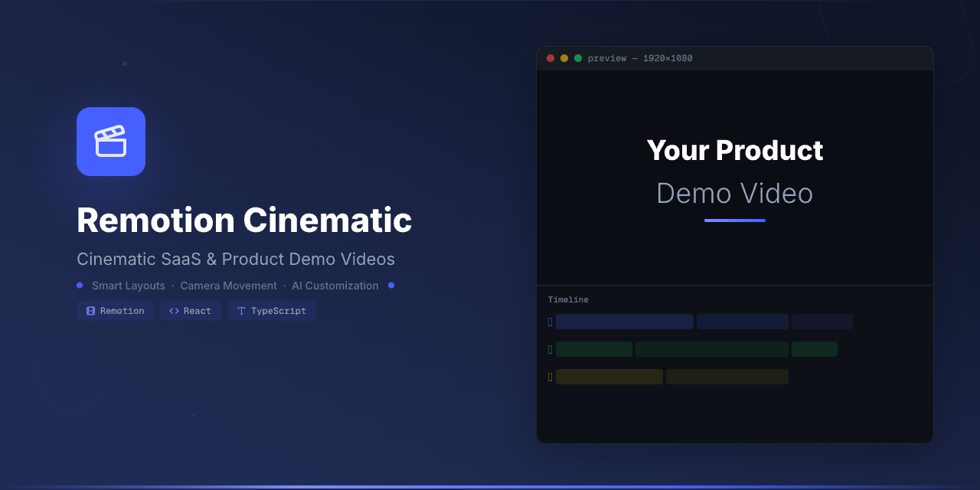Viewport: 980px width, 490px height.
Task: Click the red close dot in preview window
Action: coord(550,58)
